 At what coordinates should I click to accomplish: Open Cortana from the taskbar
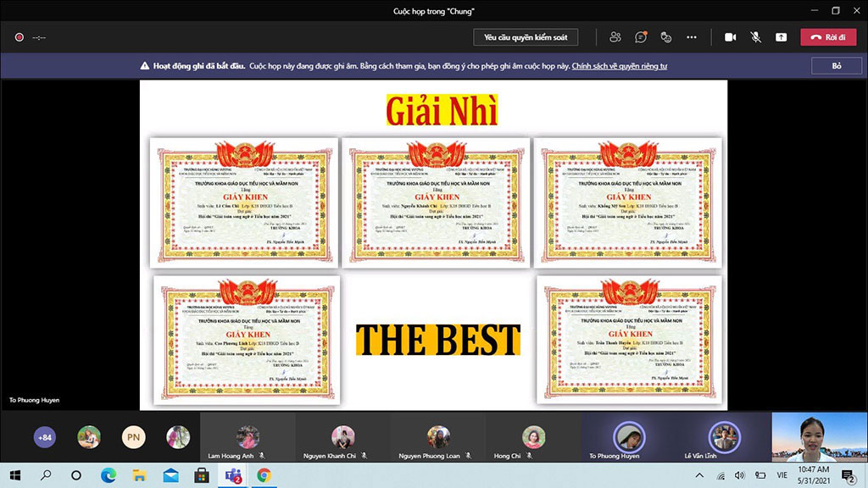pos(76,475)
